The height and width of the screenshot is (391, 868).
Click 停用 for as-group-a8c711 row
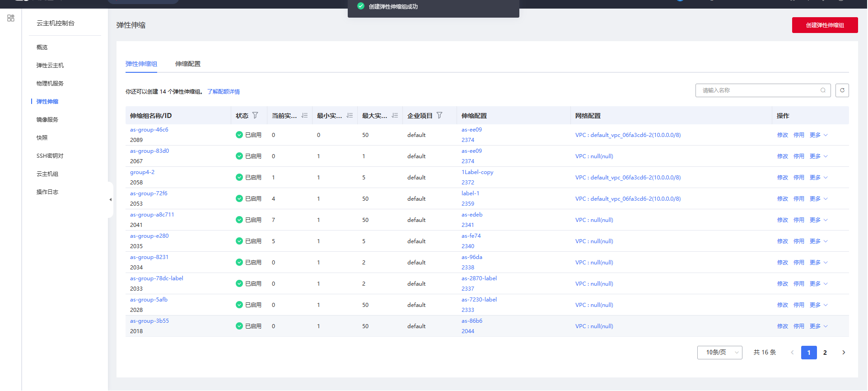(x=798, y=220)
